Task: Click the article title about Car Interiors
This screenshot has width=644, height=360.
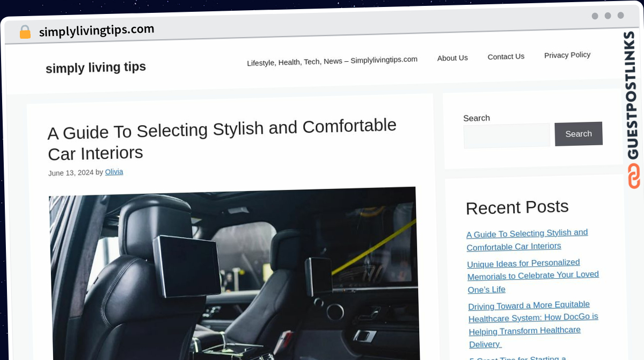Action: (222, 139)
